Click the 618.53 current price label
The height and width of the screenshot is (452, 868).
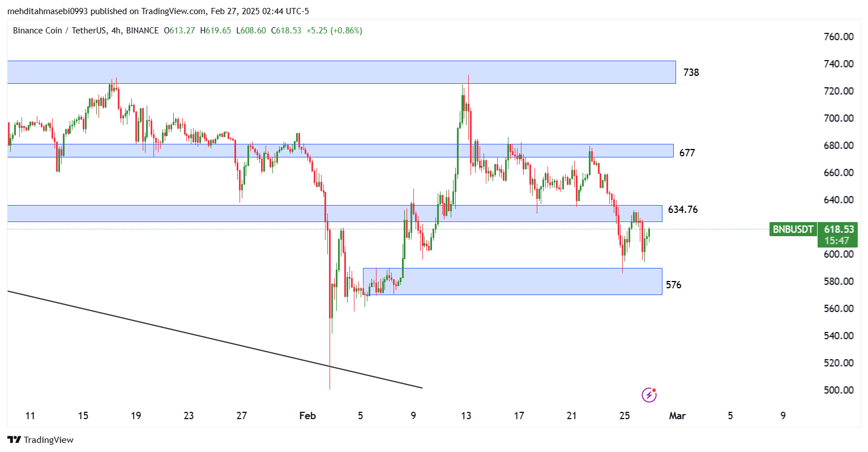point(839,229)
